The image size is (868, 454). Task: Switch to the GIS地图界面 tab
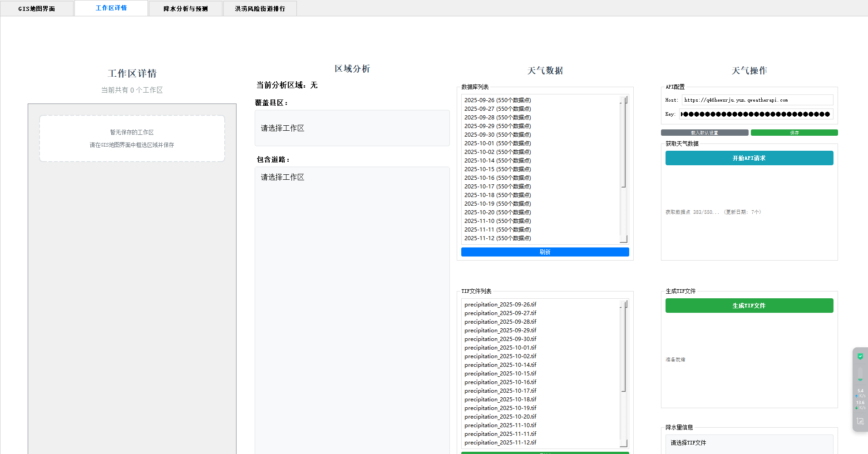[37, 9]
